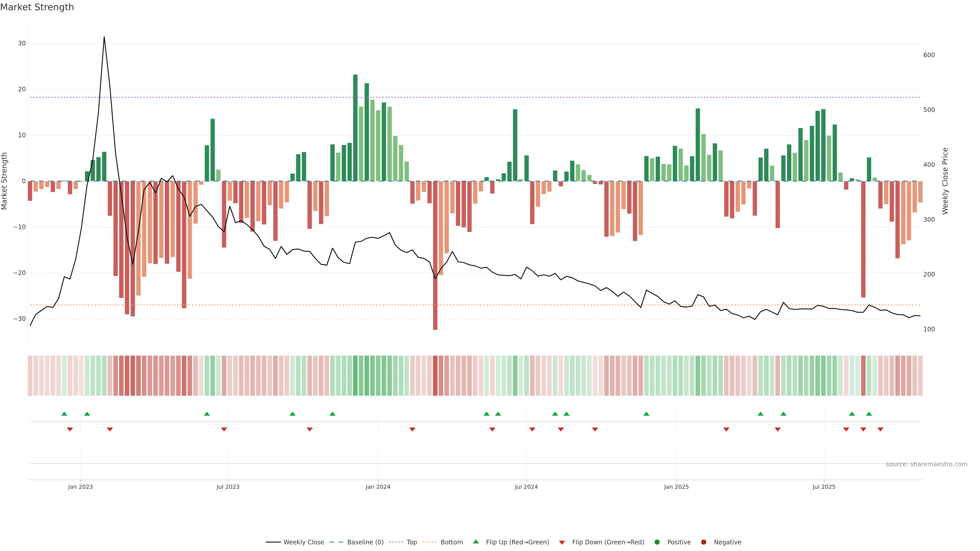Click the Flip Up green triangle legend icon
This screenshot has width=980, height=551.
[x=475, y=542]
